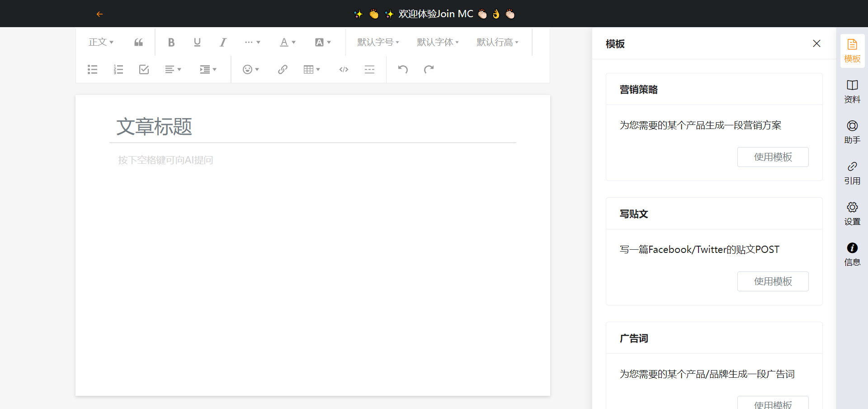The height and width of the screenshot is (409, 868).
Task: Insert a hyperlink using the link icon
Action: [x=283, y=70]
